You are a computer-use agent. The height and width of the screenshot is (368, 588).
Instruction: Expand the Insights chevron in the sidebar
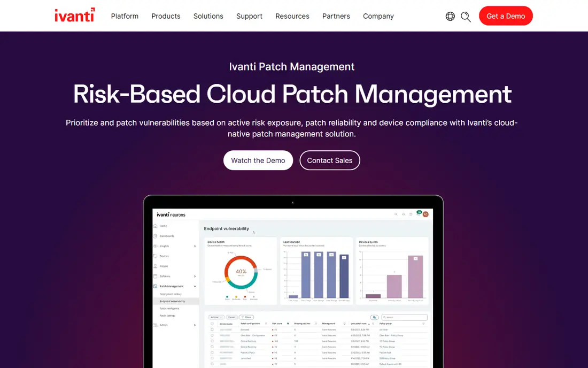[x=195, y=246]
